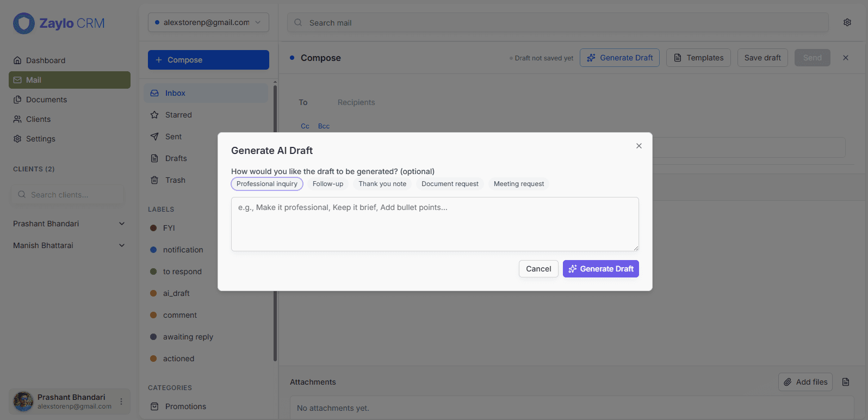Select the FYI label color dot

pyautogui.click(x=153, y=228)
